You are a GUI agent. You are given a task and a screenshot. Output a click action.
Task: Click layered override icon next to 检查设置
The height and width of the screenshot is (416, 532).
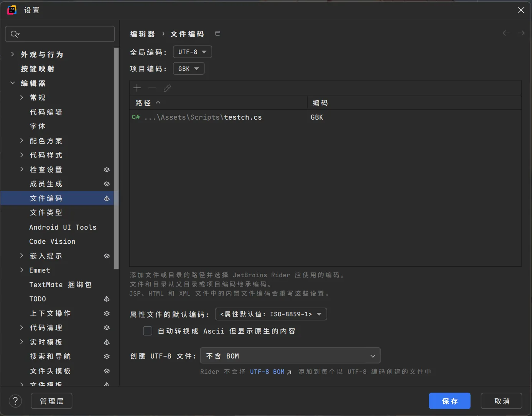click(x=107, y=169)
